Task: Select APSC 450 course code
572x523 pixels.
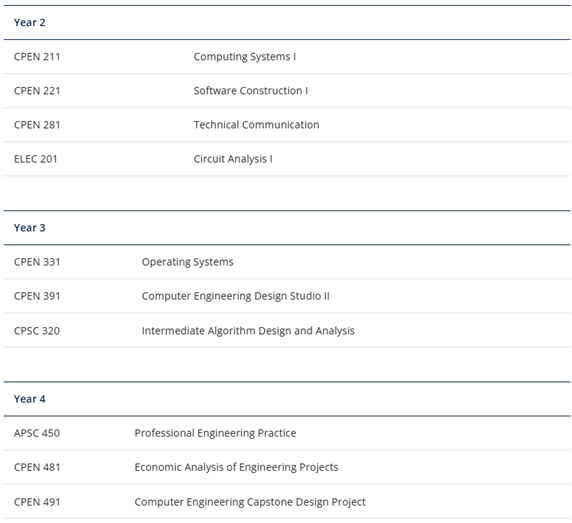Action: (37, 433)
